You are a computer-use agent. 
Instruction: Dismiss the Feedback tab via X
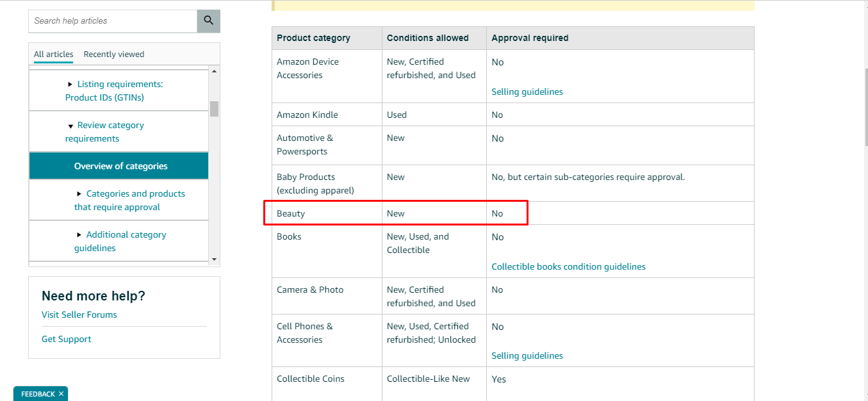[61, 394]
